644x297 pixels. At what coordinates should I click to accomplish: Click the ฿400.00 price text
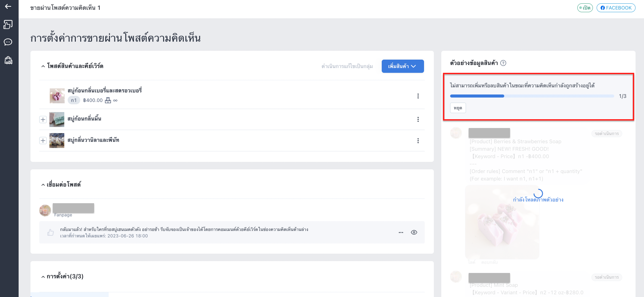click(x=93, y=100)
